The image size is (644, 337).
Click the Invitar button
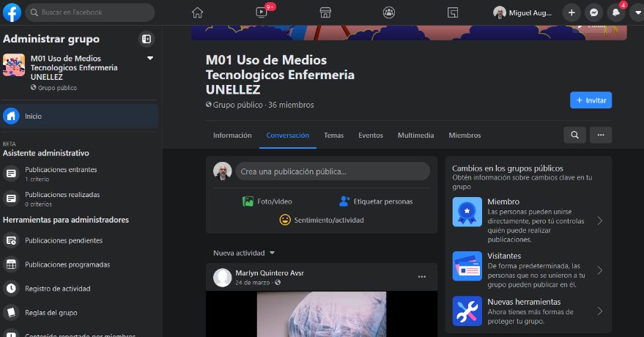point(591,100)
